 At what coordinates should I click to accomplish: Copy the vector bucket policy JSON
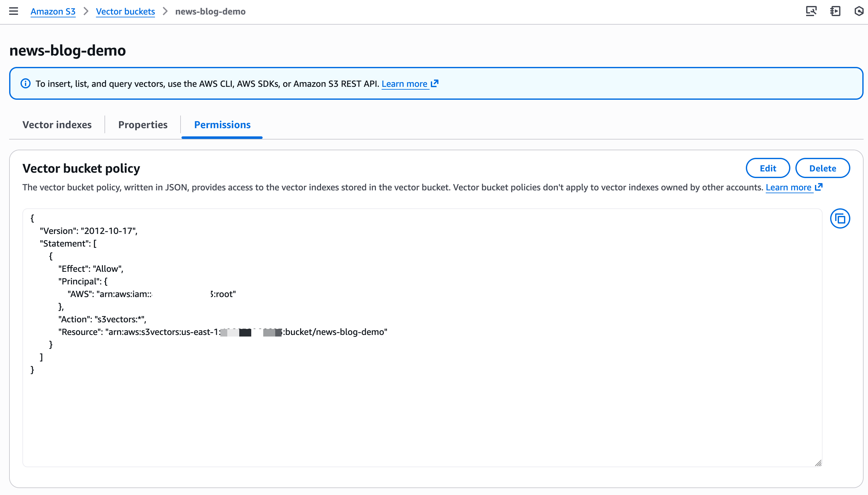pos(840,218)
